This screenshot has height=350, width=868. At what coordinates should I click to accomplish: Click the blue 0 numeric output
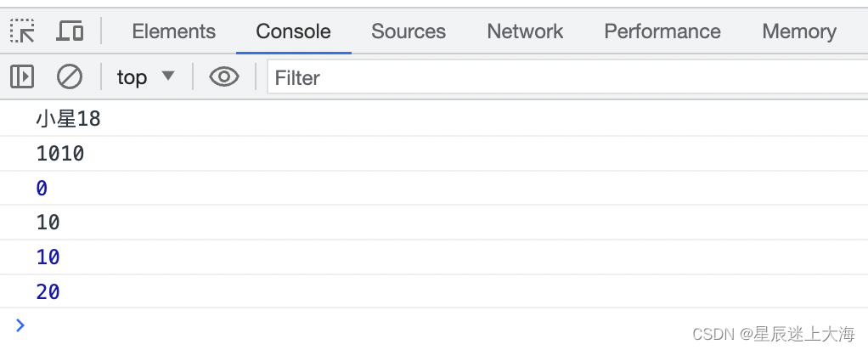click(42, 189)
